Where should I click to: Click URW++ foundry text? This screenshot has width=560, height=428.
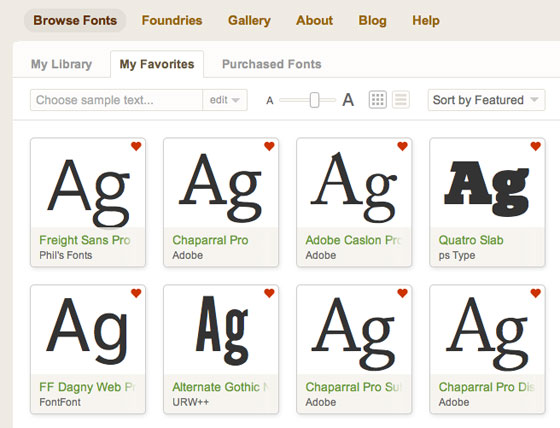pos(190,402)
